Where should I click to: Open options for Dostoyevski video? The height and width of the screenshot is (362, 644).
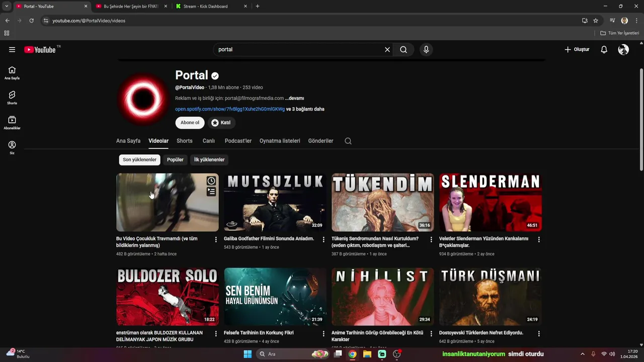tap(539, 333)
